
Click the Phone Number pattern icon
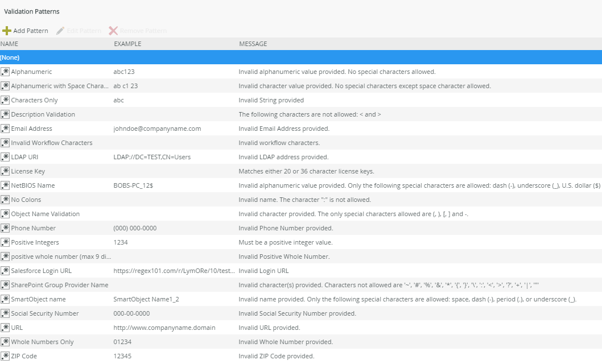point(5,228)
